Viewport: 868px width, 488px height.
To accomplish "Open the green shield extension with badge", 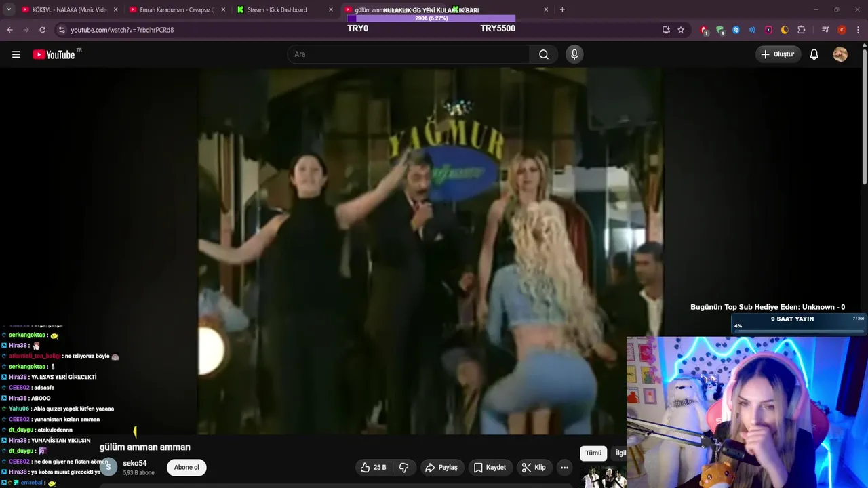I will [x=720, y=30].
